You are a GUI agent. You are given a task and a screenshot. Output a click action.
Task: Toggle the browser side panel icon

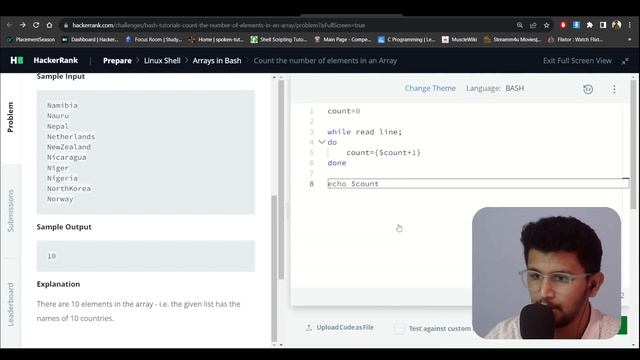pos(603,25)
